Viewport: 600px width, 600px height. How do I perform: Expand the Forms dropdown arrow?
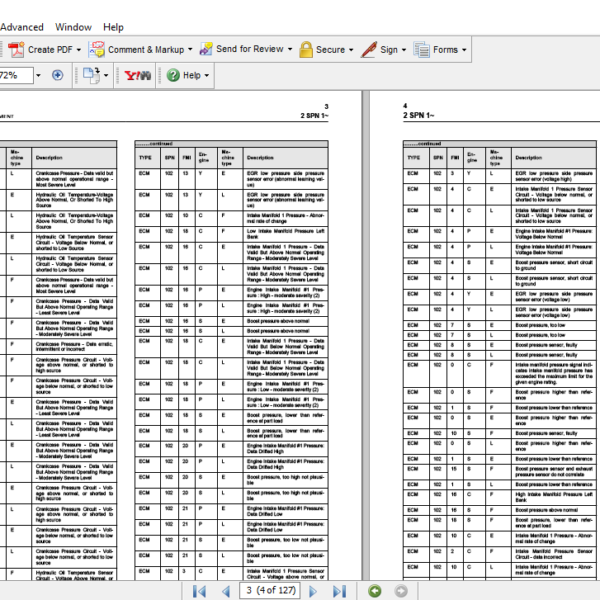[464, 50]
